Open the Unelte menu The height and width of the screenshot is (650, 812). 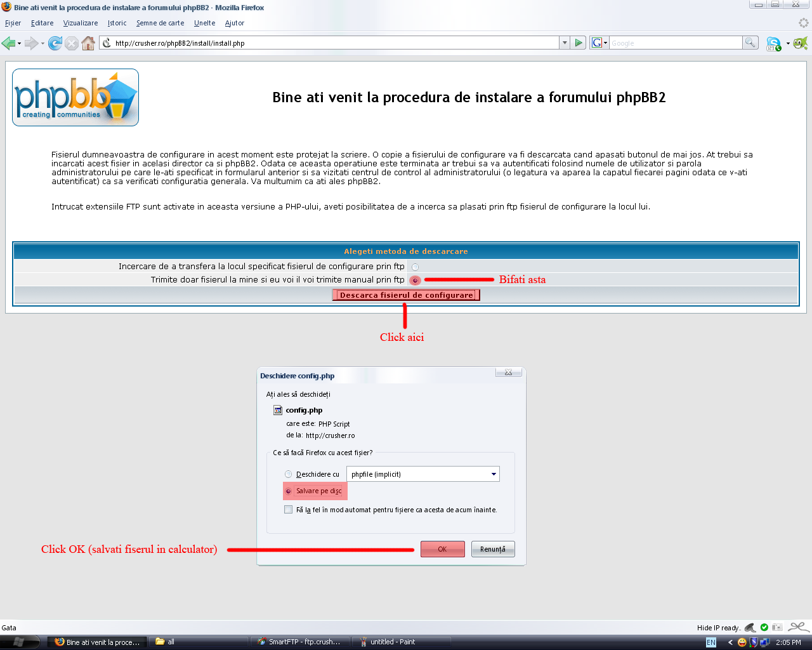pyautogui.click(x=204, y=23)
